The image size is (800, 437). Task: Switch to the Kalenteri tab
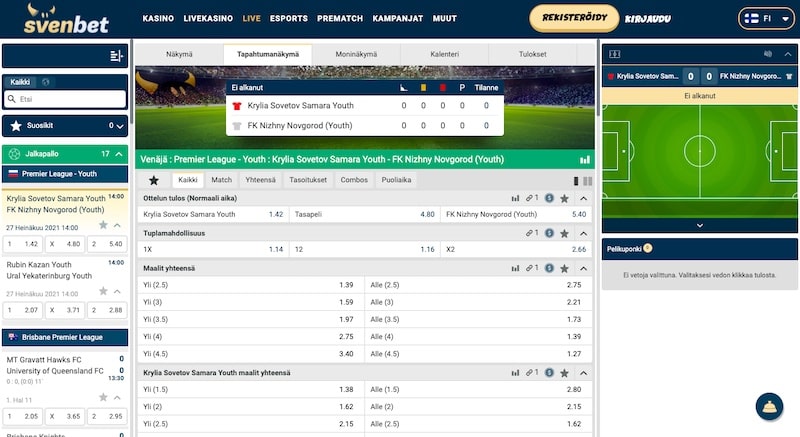(x=444, y=54)
